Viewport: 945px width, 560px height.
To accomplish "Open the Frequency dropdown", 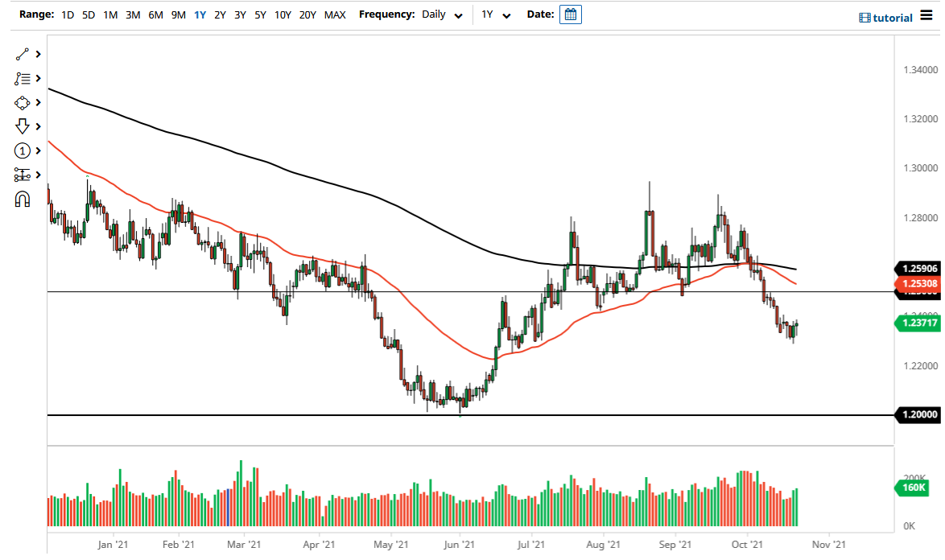I will click(x=438, y=14).
